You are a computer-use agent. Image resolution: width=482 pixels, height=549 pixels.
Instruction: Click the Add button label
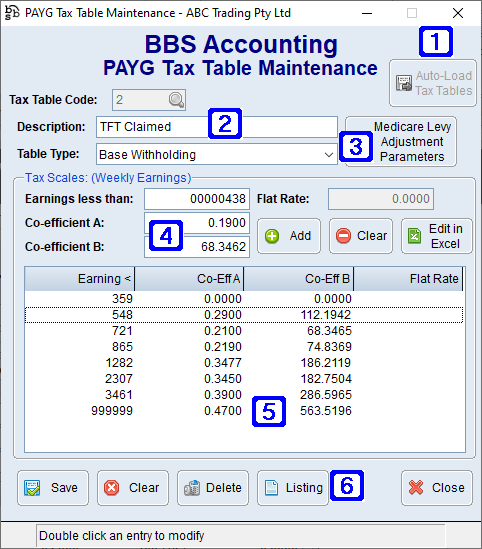(300, 236)
